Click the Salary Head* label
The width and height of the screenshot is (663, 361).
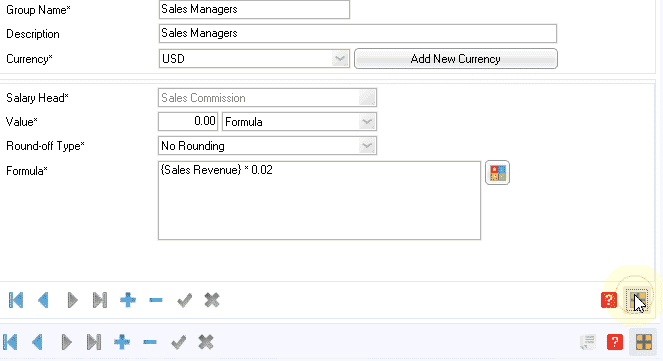37,98
